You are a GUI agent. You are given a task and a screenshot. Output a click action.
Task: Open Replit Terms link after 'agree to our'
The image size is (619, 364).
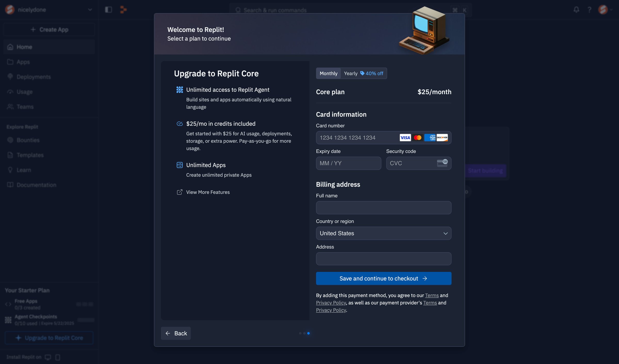pos(432,295)
